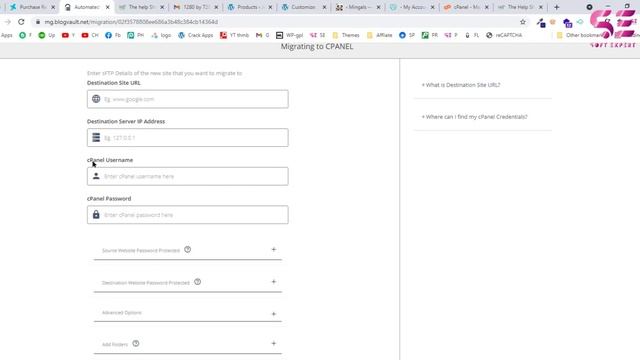The height and width of the screenshot is (360, 640).
Task: Click the site lock icon in address bar
Action: point(38,22)
